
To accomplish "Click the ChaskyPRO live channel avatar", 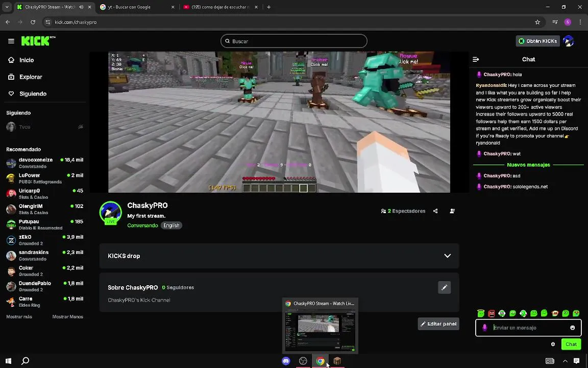I will click(x=111, y=213).
